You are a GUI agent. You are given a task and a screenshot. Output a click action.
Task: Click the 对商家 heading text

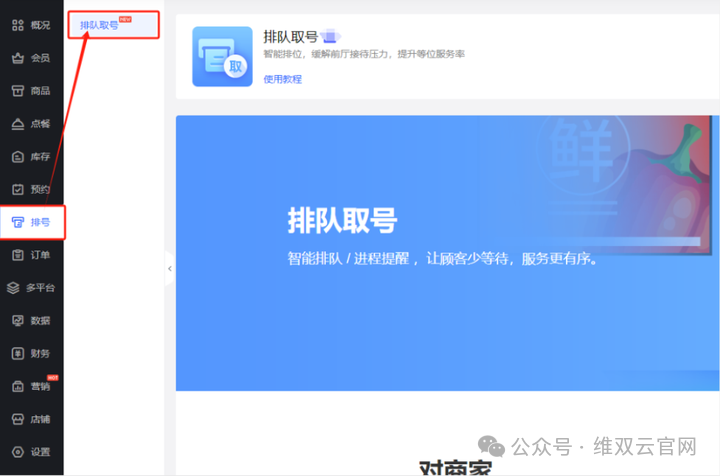pyautogui.click(x=456, y=467)
